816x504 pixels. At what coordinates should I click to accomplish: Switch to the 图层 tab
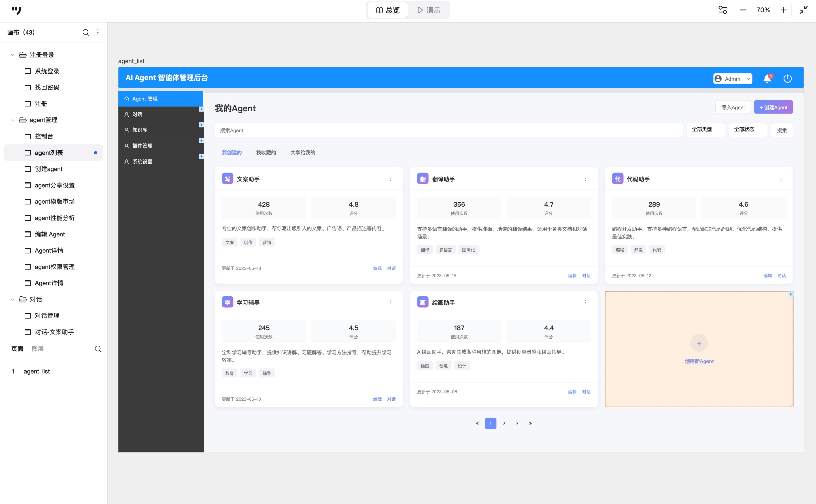point(38,349)
